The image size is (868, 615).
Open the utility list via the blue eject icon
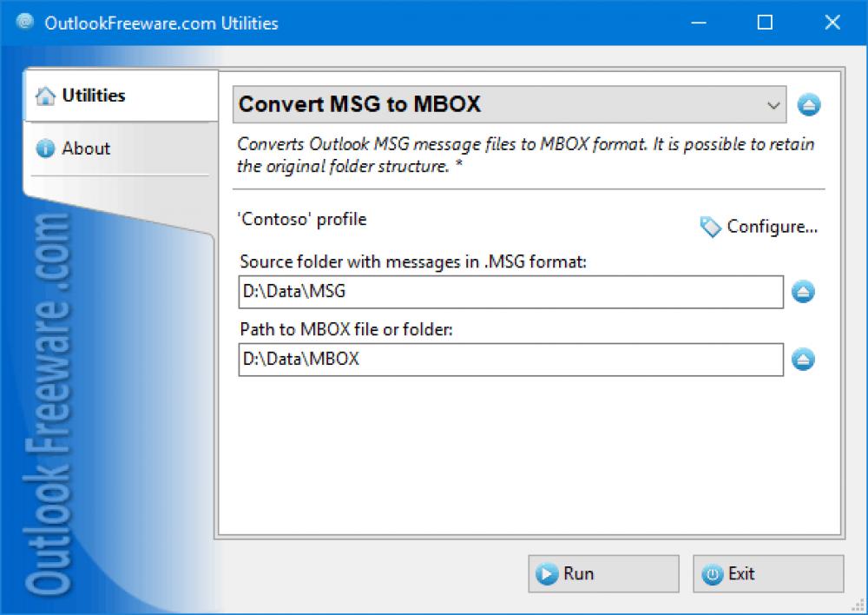808,104
